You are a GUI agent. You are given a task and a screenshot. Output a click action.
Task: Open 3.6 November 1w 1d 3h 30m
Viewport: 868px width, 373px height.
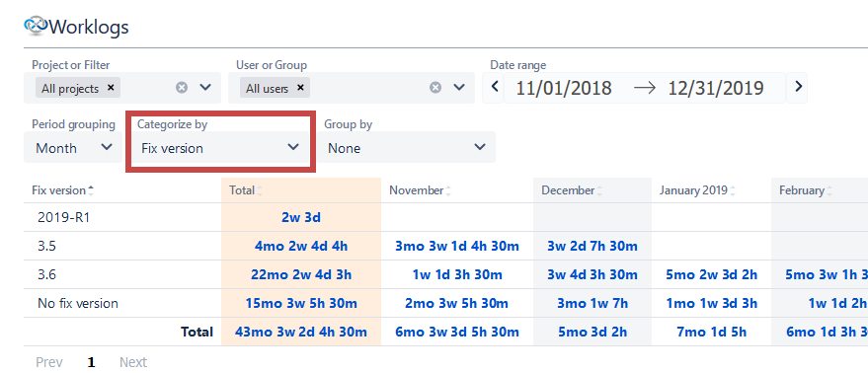pos(457,274)
